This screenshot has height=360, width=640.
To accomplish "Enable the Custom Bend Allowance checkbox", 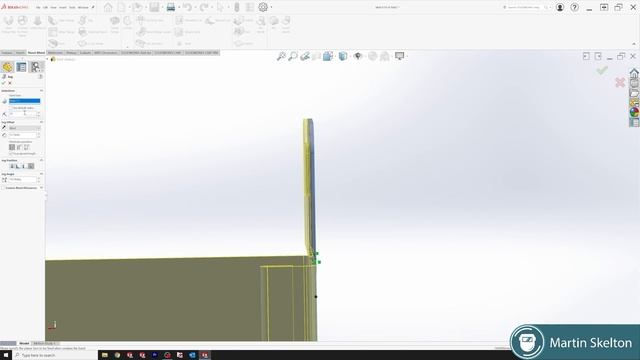I will tap(4, 188).
